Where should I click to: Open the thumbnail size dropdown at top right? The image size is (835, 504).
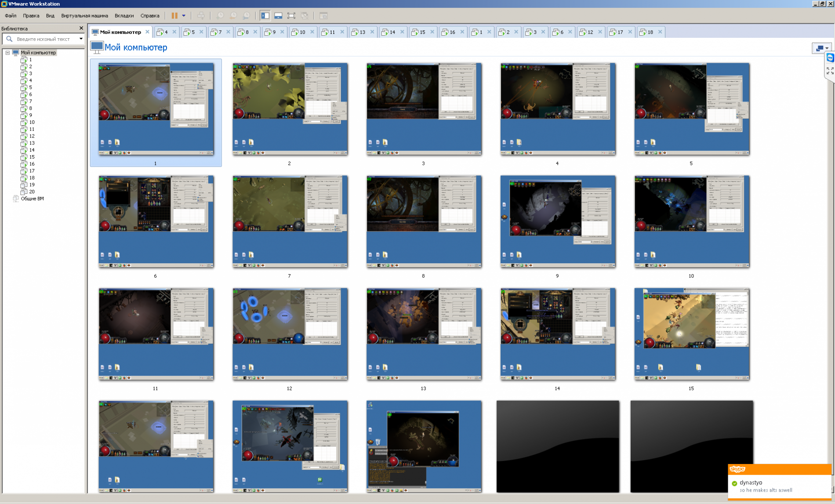(x=821, y=48)
